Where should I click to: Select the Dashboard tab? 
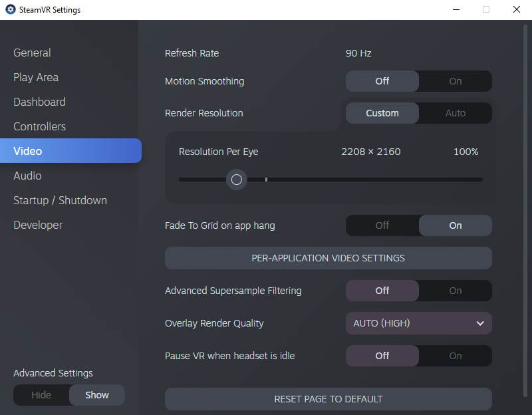39,102
